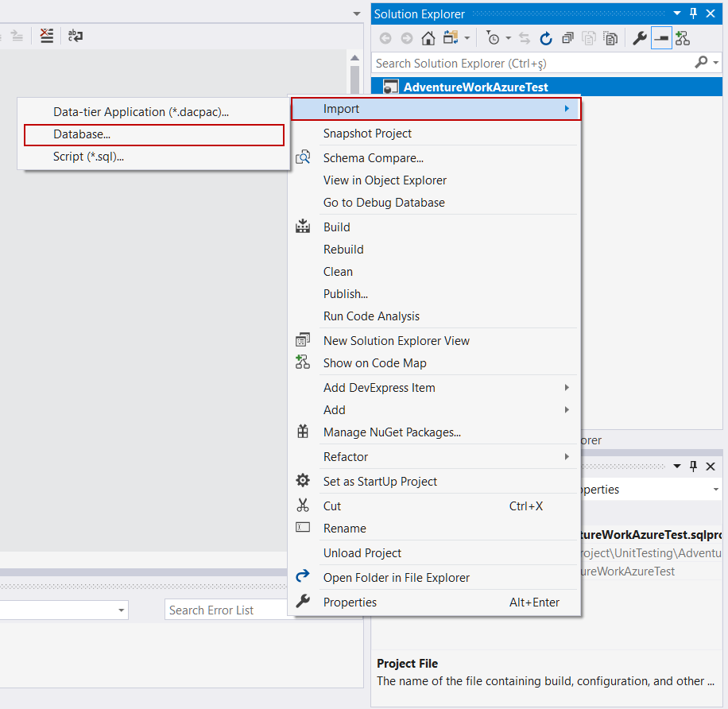Click the word wrap toolbar icon

[76, 36]
